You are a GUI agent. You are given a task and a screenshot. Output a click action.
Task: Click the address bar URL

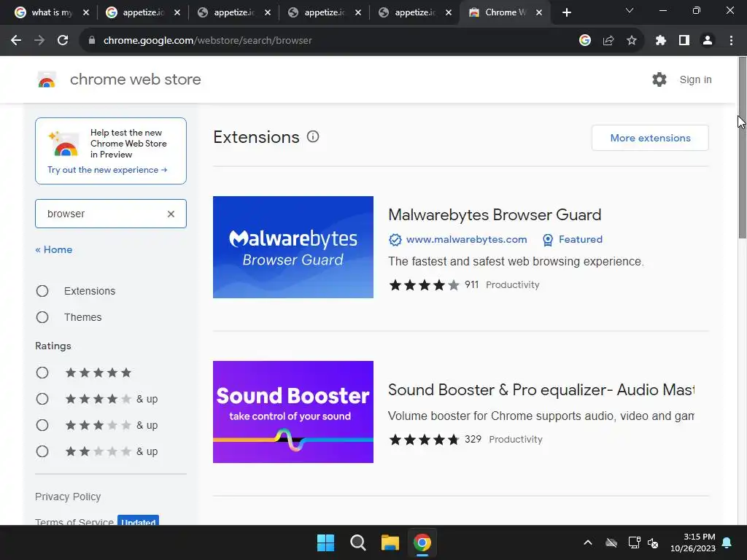pyautogui.click(x=208, y=41)
